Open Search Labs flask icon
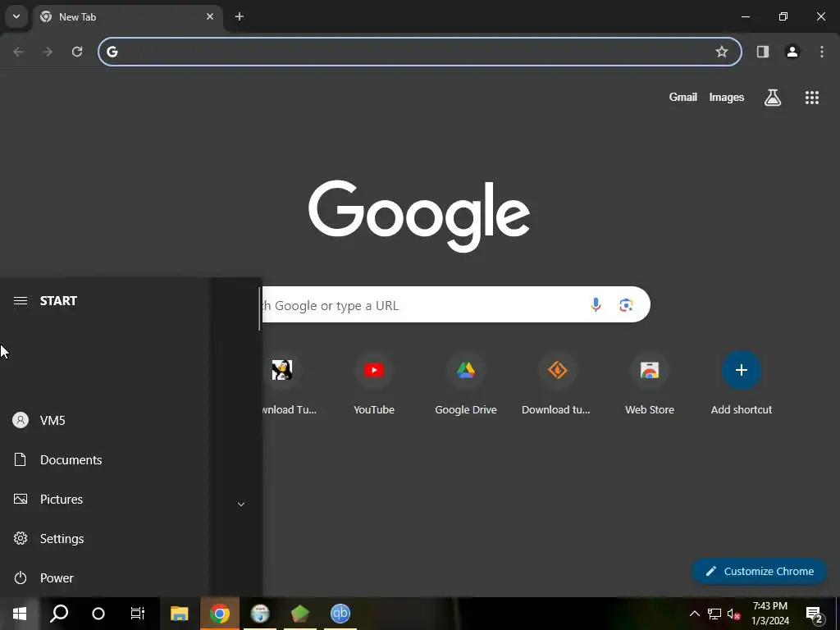This screenshot has width=840, height=630. point(773,98)
